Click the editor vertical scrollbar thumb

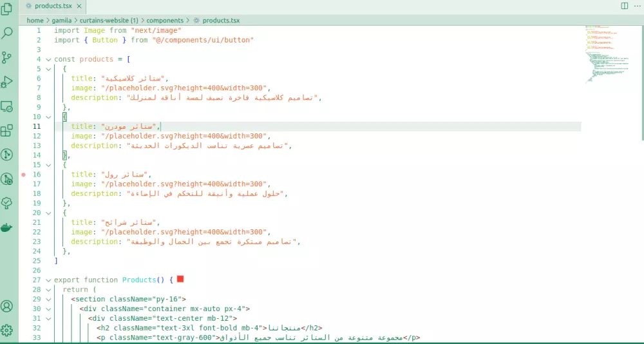(641, 82)
